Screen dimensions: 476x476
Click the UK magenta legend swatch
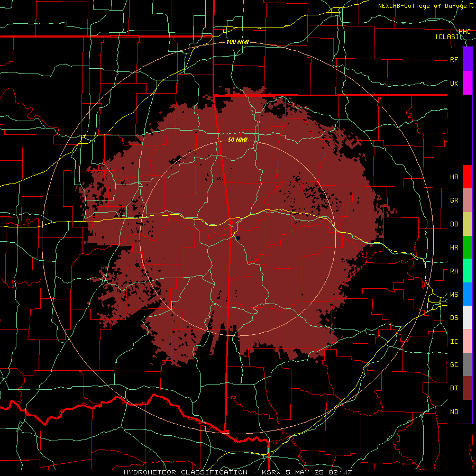[x=467, y=83]
